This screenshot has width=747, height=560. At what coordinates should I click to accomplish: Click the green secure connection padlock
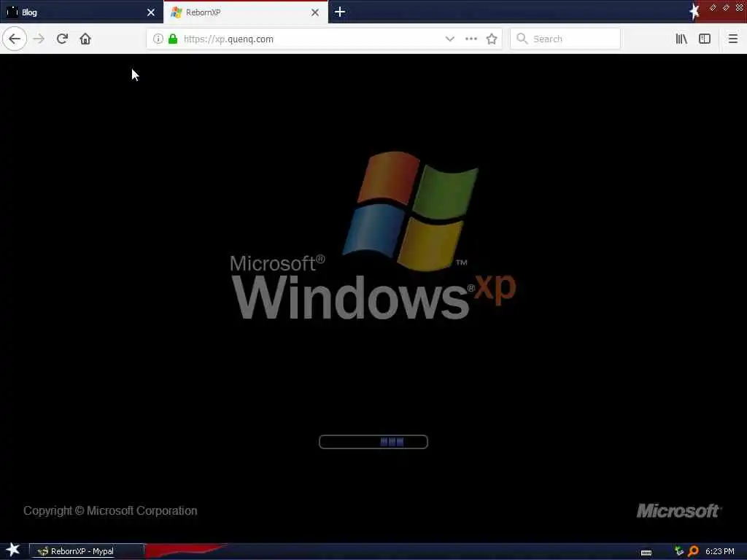pyautogui.click(x=173, y=39)
